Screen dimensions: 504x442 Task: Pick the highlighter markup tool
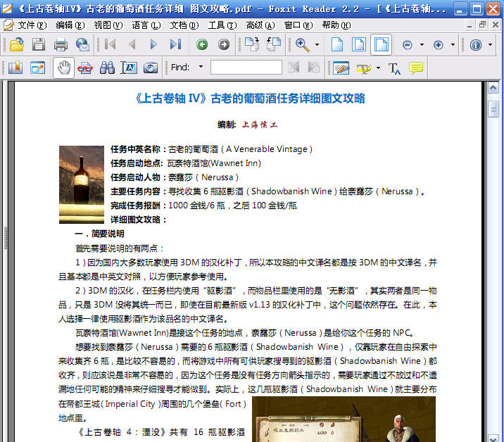(363, 68)
